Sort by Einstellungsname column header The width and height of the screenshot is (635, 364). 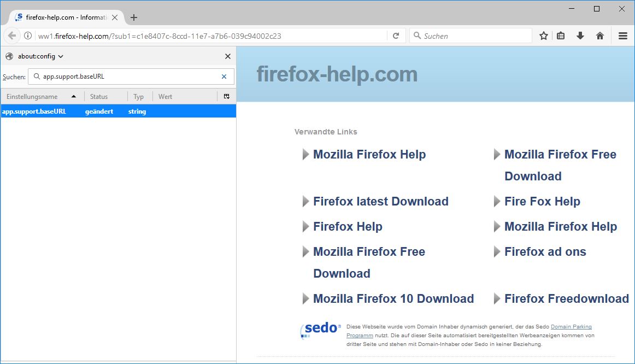click(x=43, y=96)
